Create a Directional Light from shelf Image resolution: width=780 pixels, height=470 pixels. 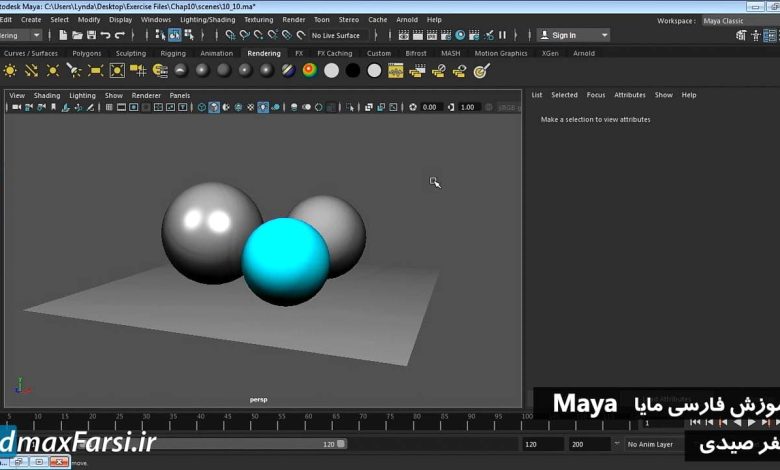32,71
